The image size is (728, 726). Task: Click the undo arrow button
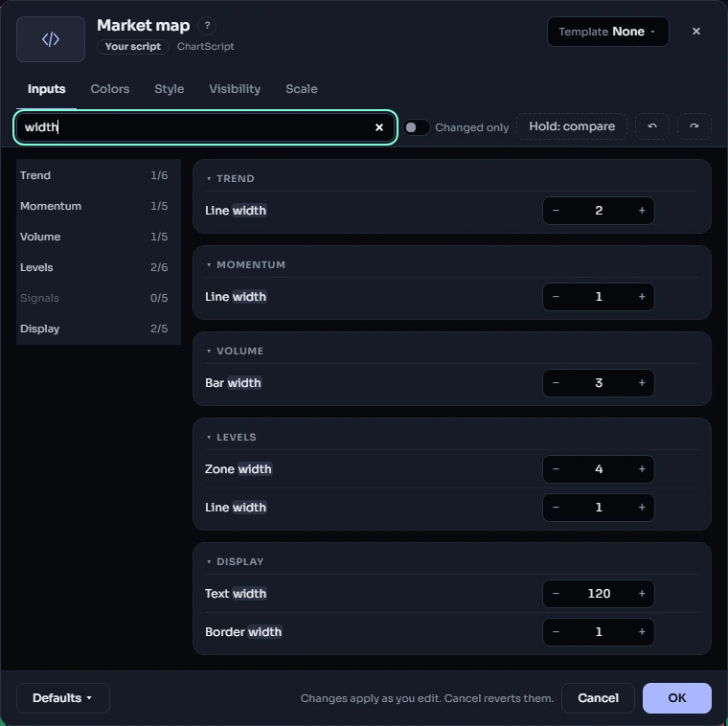[652, 126]
